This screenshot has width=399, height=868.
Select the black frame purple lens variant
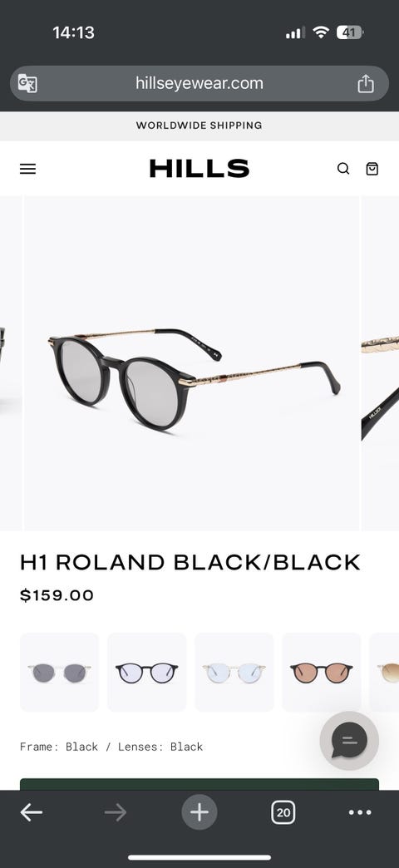coord(146,672)
